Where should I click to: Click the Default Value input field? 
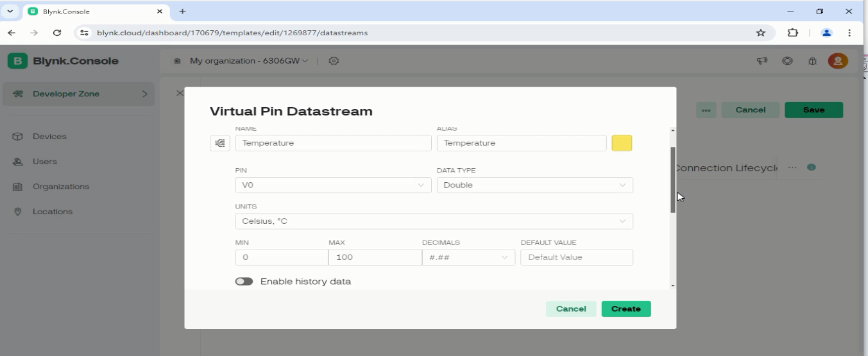576,257
